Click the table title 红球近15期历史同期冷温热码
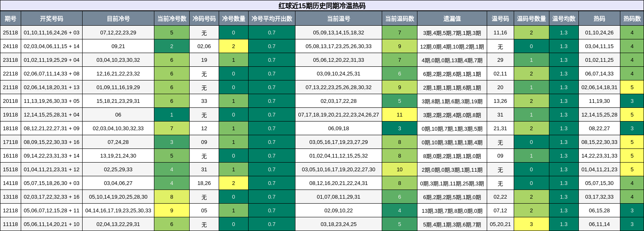Viewport: 644px width, 231px height. (x=322, y=6)
